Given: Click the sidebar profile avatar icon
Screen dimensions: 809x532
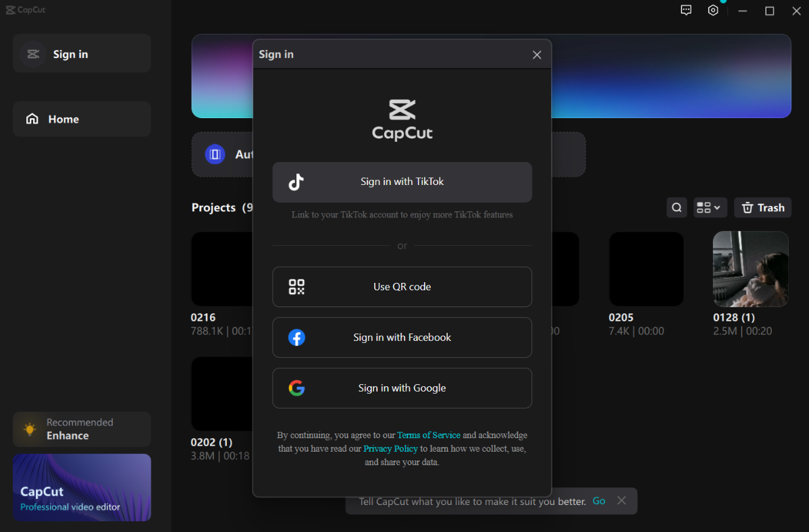Looking at the screenshot, I should pos(33,53).
